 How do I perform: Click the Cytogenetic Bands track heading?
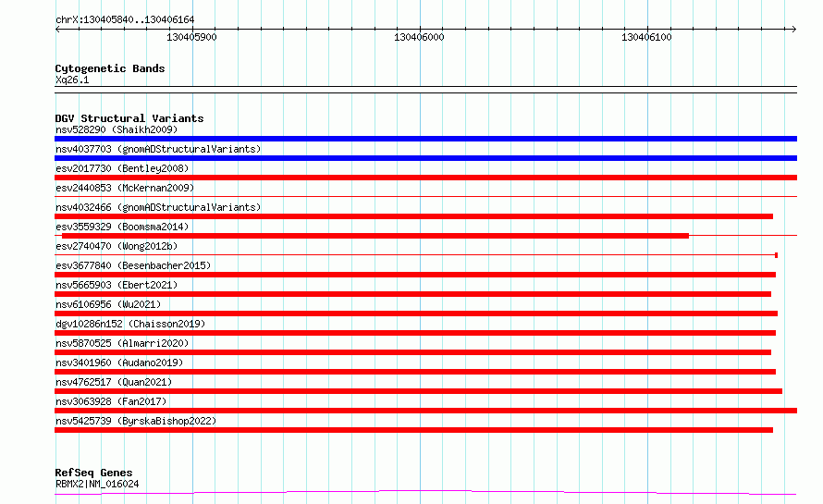pos(110,68)
